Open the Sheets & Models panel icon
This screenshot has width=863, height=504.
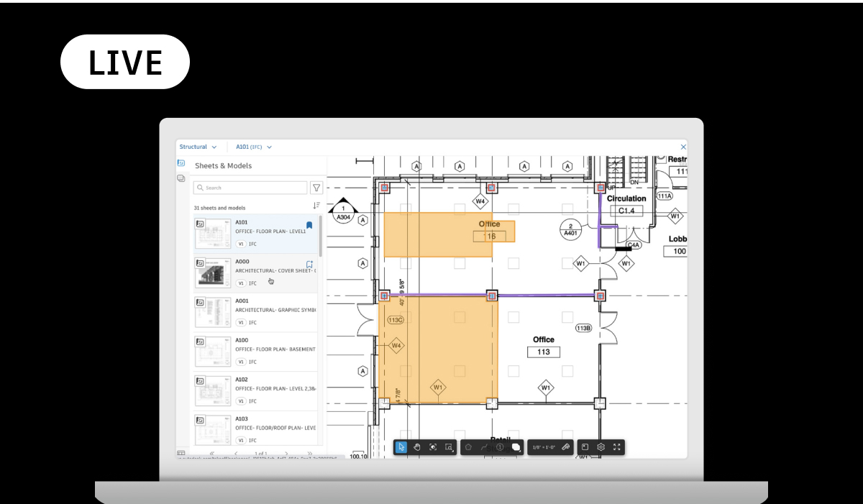(181, 162)
